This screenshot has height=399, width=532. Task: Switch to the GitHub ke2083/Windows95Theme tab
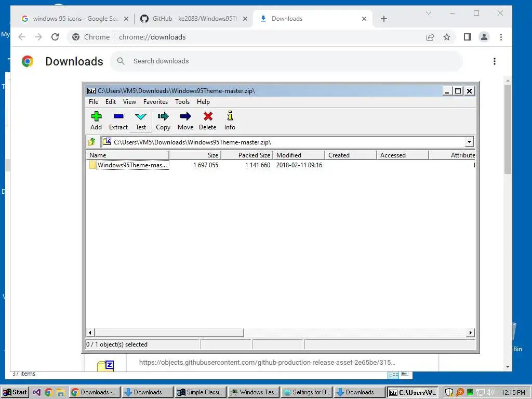pos(193,19)
